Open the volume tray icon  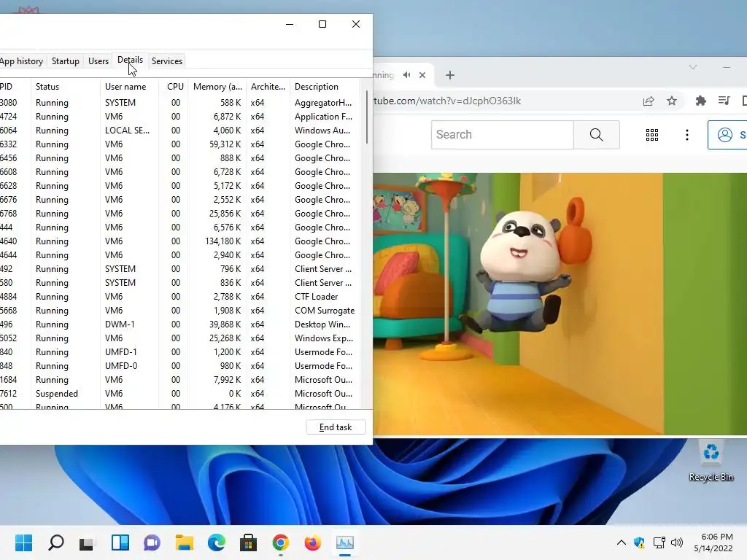pos(677,542)
